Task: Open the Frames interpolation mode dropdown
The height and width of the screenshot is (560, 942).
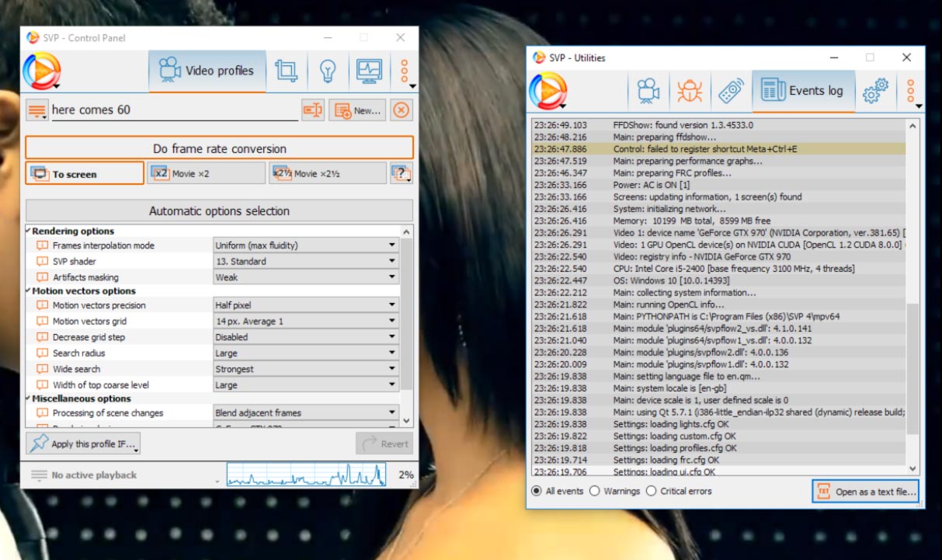Action: point(305,245)
